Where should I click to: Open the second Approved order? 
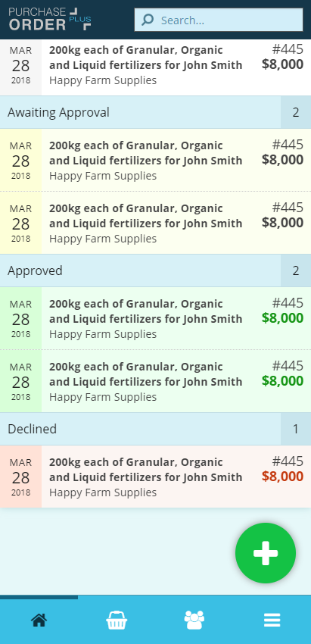[156, 382]
